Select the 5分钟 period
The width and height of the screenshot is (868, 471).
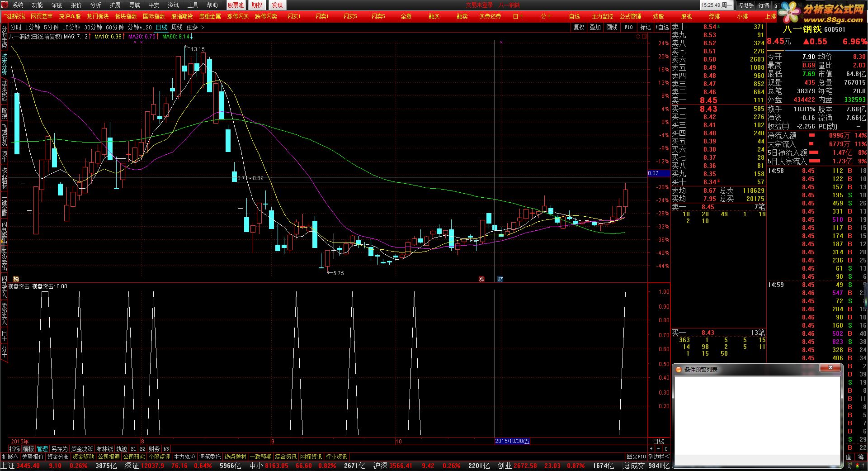coord(51,27)
